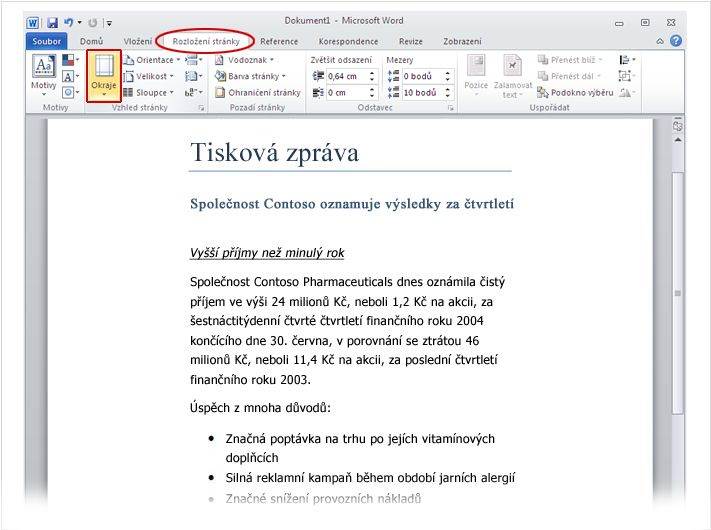
Task: Open the Okraje margins menu
Action: coord(104,76)
